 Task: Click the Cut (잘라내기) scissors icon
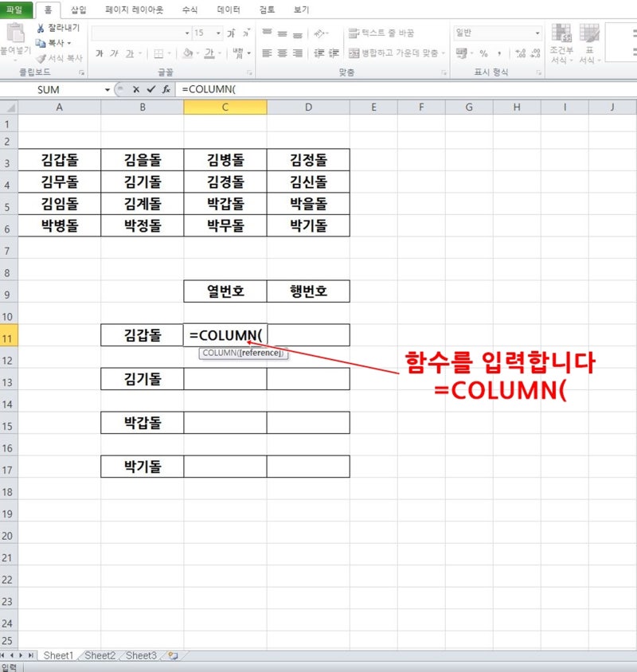[x=41, y=29]
